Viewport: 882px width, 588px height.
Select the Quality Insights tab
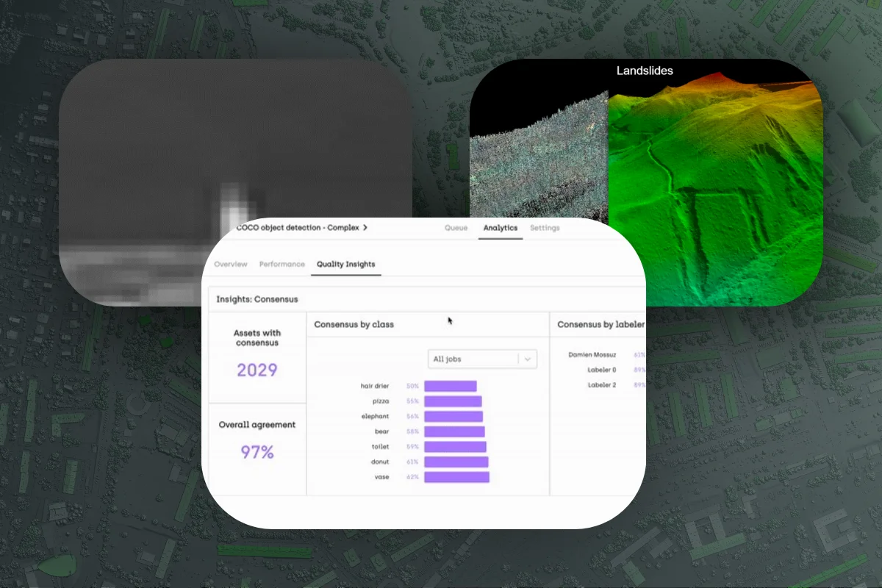(345, 264)
